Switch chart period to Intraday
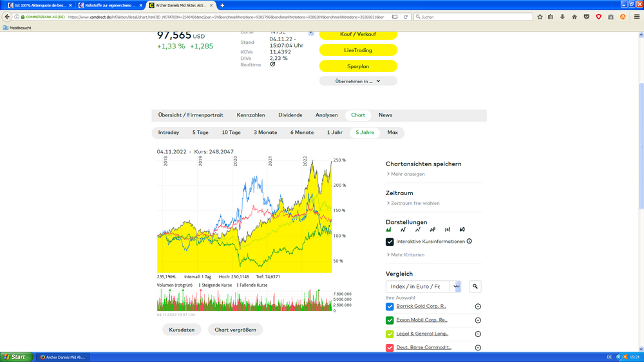The width and height of the screenshot is (644, 362). pos(168,132)
